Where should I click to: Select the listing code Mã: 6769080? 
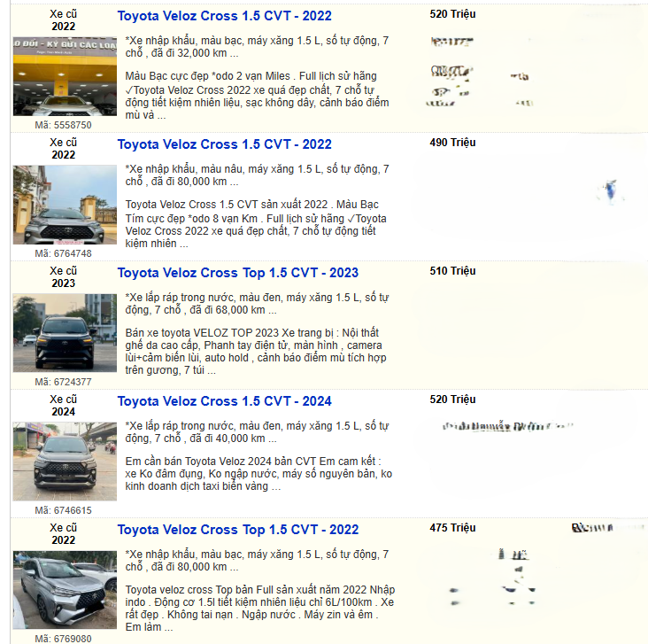[63, 639]
